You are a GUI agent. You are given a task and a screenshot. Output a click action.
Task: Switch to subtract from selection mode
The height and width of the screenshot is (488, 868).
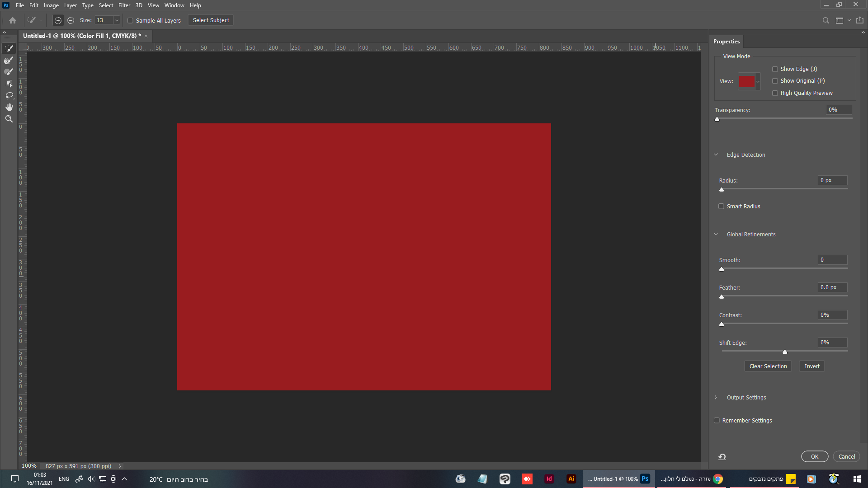71,20
